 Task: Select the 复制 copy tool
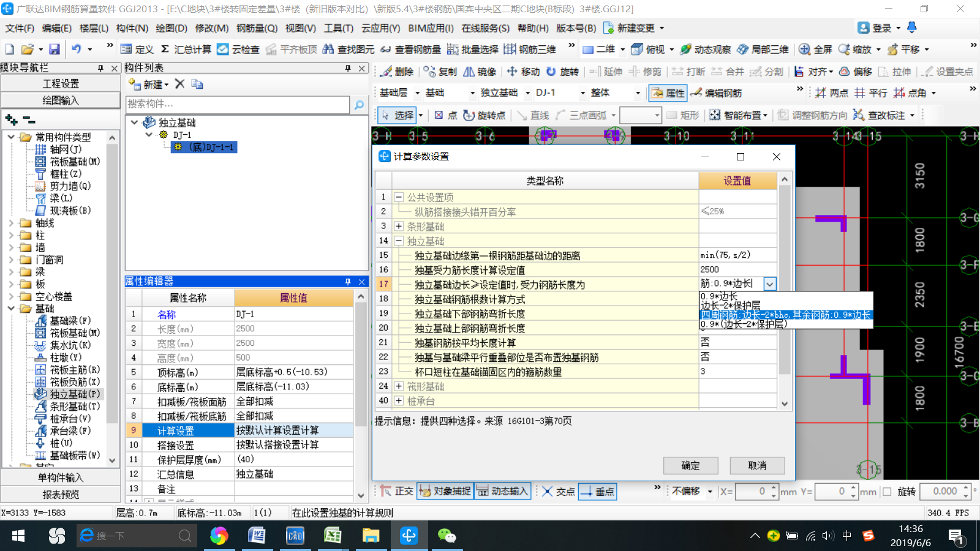point(440,72)
